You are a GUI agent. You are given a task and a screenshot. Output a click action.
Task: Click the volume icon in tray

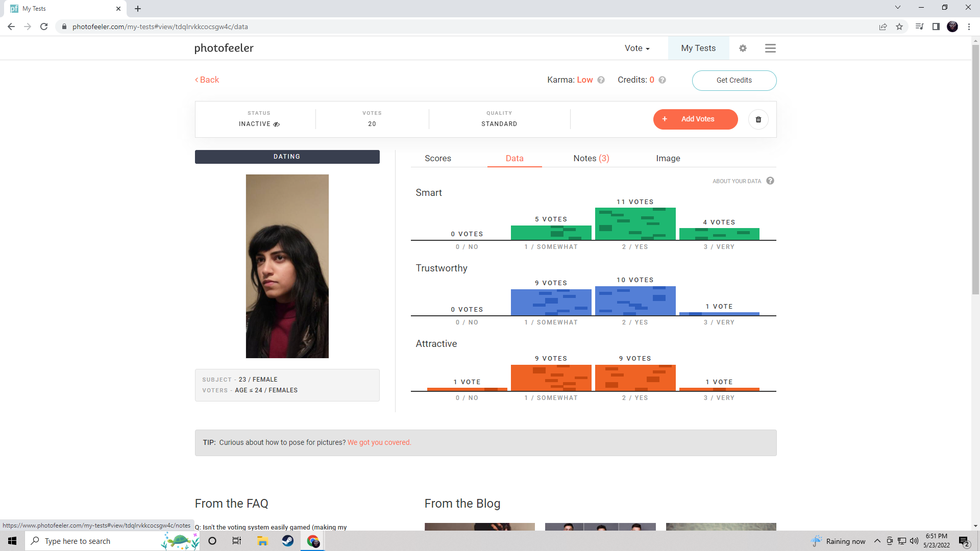point(914,541)
